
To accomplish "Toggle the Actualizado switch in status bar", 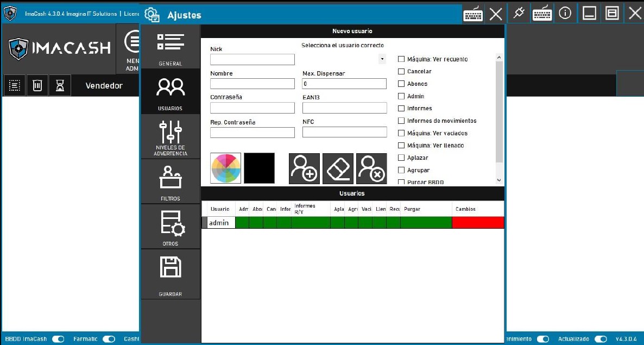I will click(599, 338).
